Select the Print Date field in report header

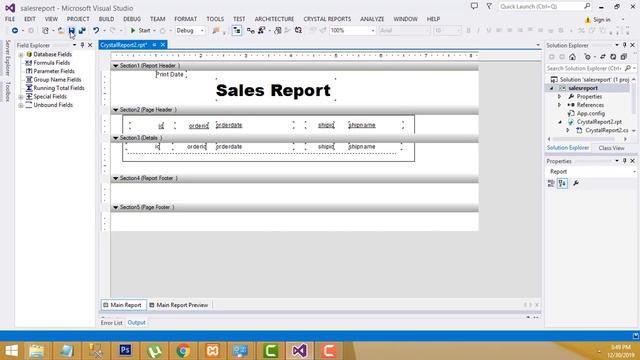point(170,74)
